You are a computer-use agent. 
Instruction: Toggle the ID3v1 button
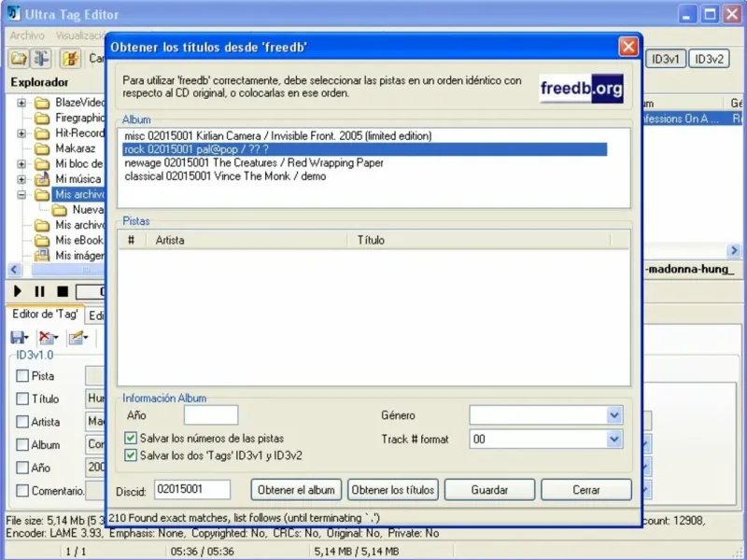click(x=666, y=59)
